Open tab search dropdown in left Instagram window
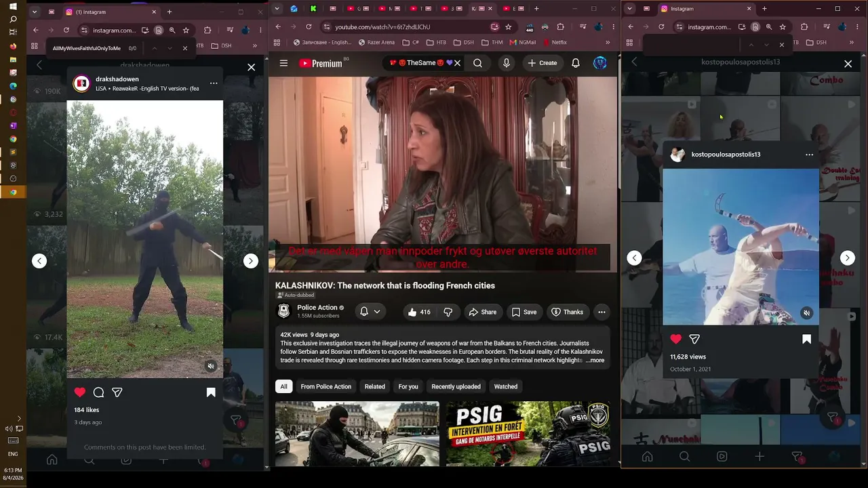Screen dimensions: 868x488 [34, 12]
